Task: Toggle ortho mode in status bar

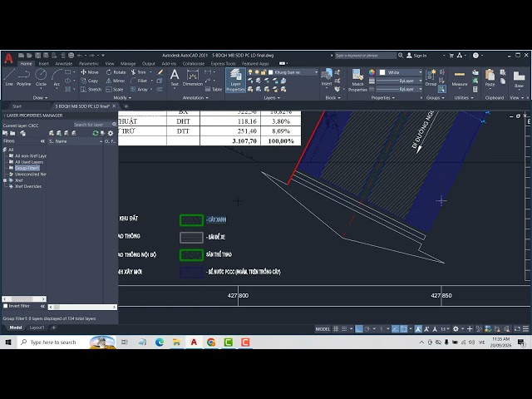Action: [x=358, y=329]
